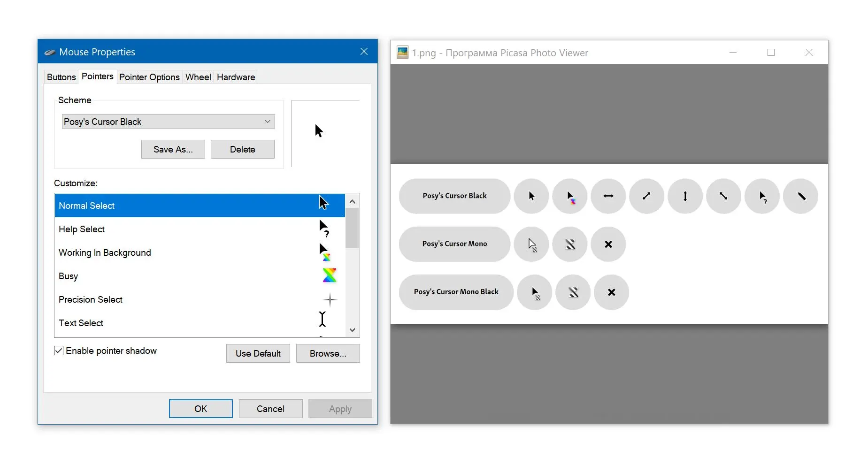Click the Save As... button
868x465 pixels.
(x=173, y=149)
